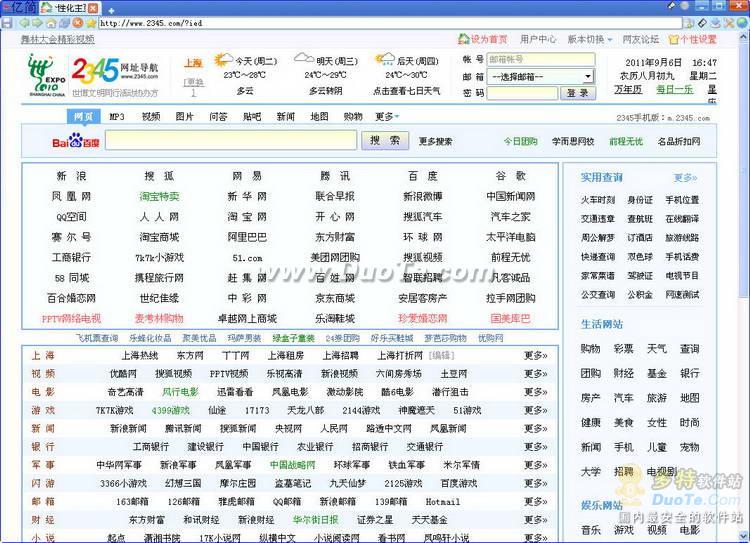
Task: Click inside the Baidu search field
Action: [x=231, y=141]
